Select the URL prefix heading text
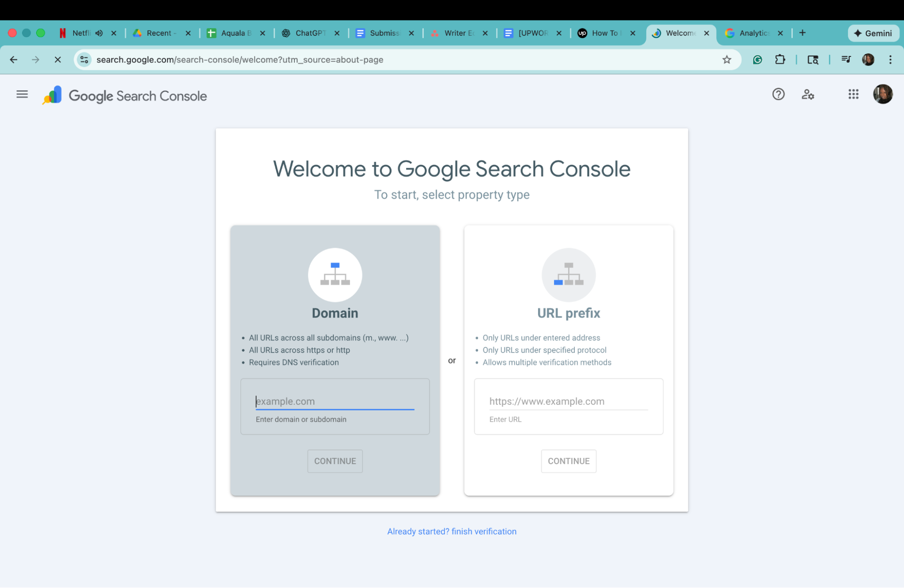The width and height of the screenshot is (904, 588). 568,313
